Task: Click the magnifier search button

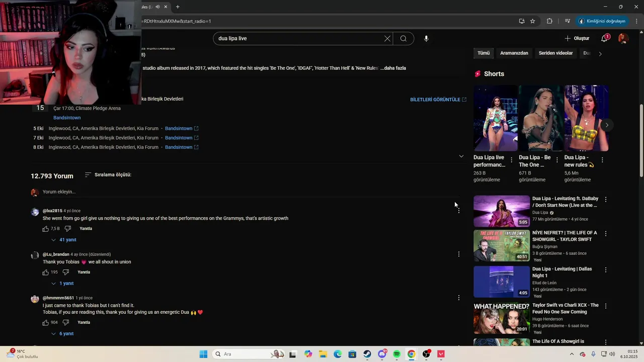Action: point(404,39)
